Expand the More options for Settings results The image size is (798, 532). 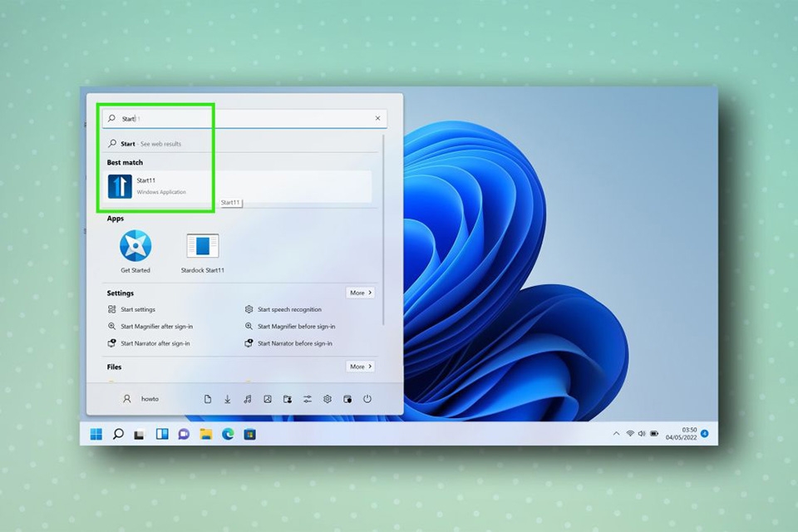359,292
